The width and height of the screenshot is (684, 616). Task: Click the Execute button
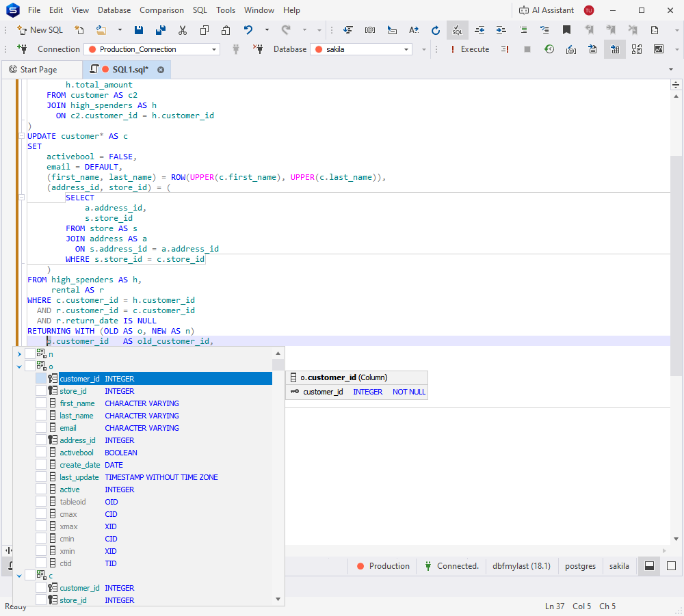(x=469, y=49)
